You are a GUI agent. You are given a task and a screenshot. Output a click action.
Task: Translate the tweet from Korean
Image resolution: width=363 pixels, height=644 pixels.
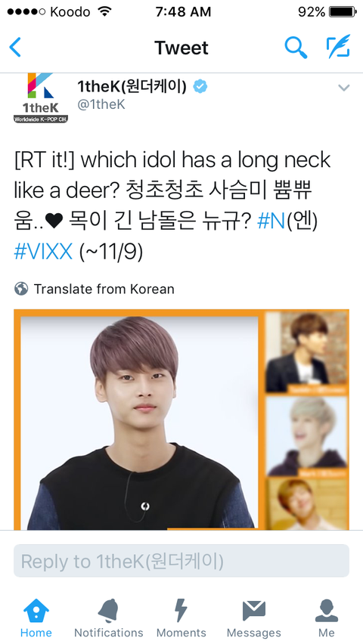coord(104,289)
